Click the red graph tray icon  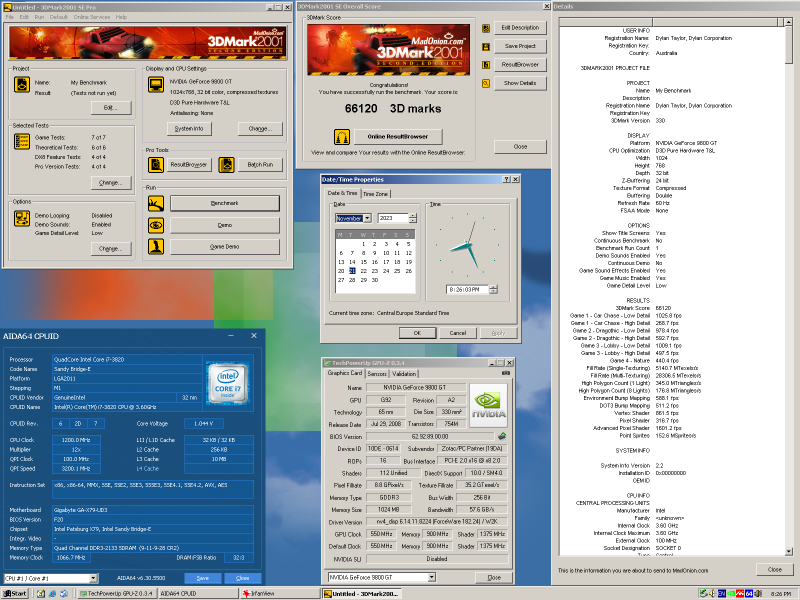point(740,593)
